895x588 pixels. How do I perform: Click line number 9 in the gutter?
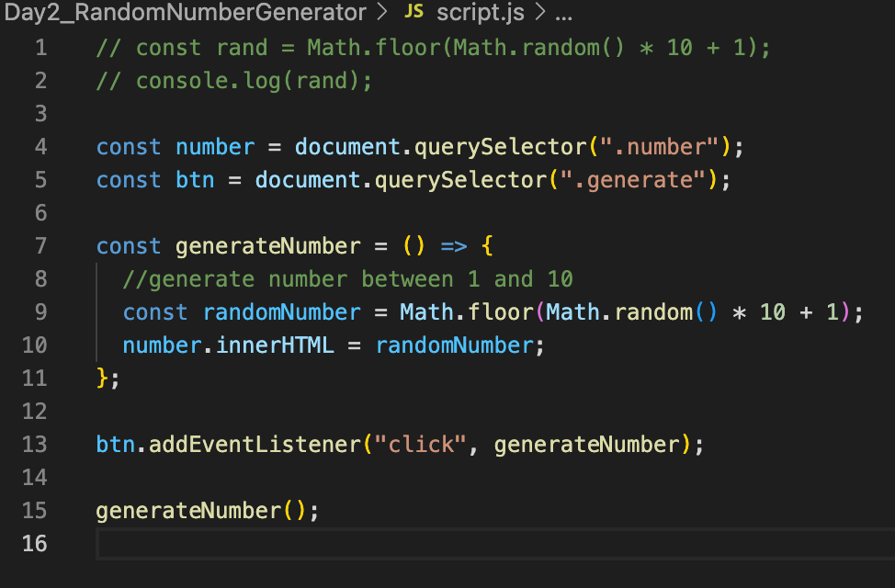40,312
